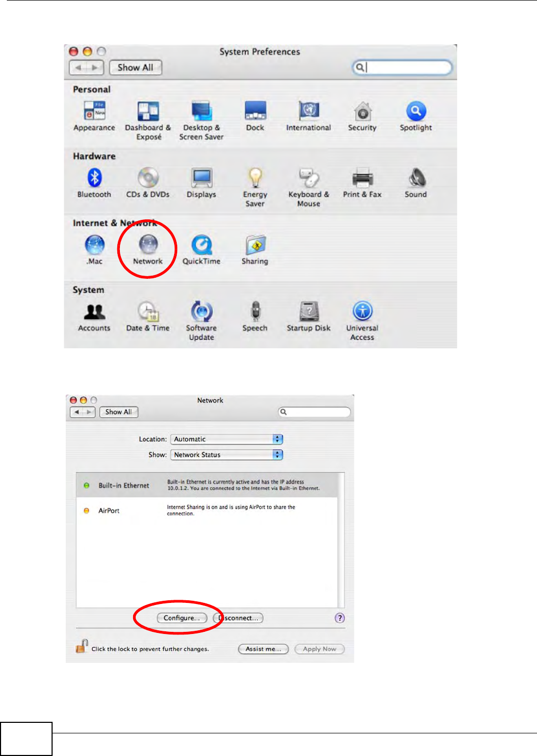Click forward arrow in Network window toolbar
The height and width of the screenshot is (756, 537).
[89, 412]
